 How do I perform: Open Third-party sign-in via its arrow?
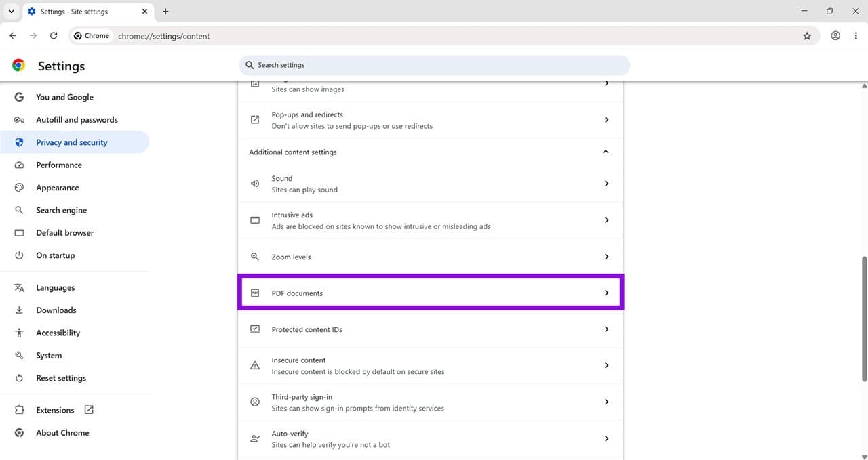(606, 402)
